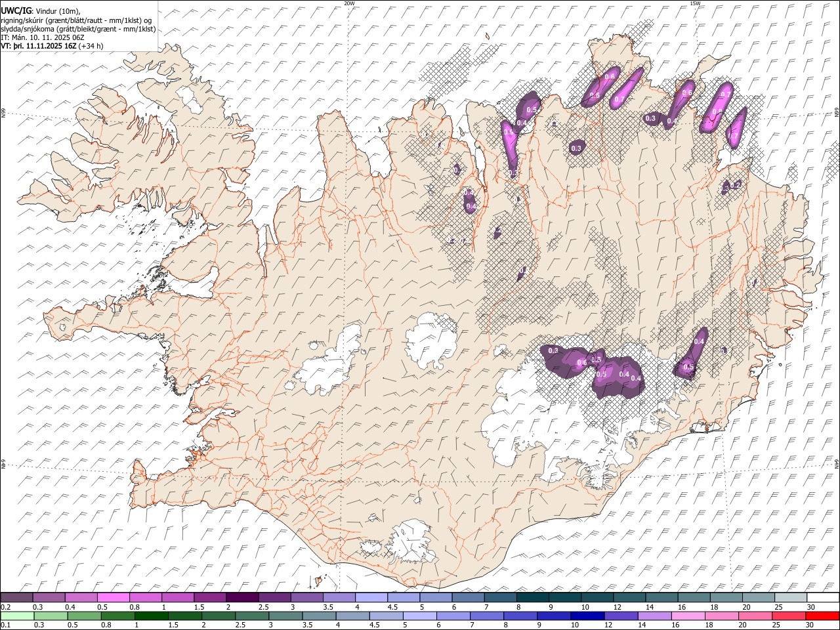This screenshot has width=840, height=630.
Task: Click the '20W' longitude label
Action: click(349, 3)
